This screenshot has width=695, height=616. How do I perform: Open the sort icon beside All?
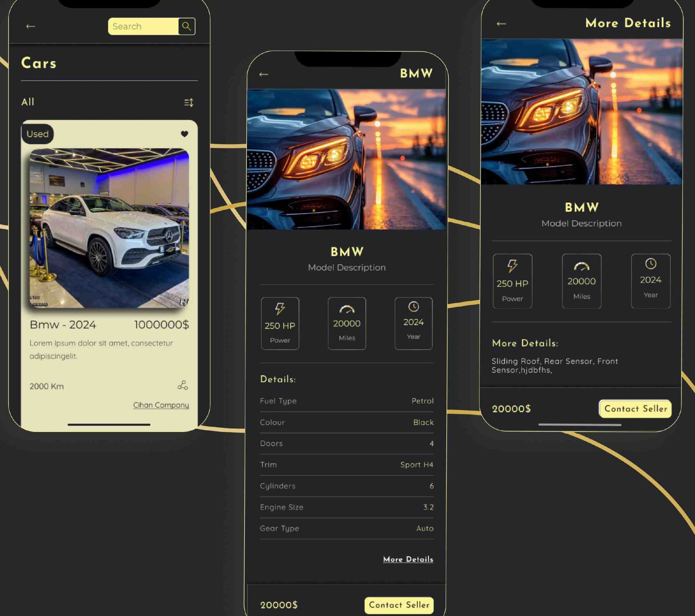coord(189,102)
